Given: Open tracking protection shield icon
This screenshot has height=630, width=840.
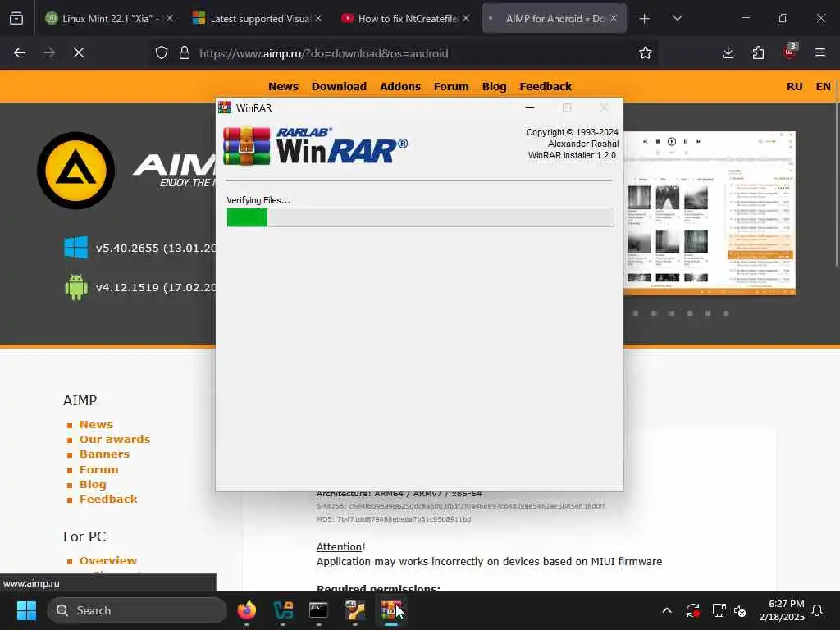Looking at the screenshot, I should [162, 53].
